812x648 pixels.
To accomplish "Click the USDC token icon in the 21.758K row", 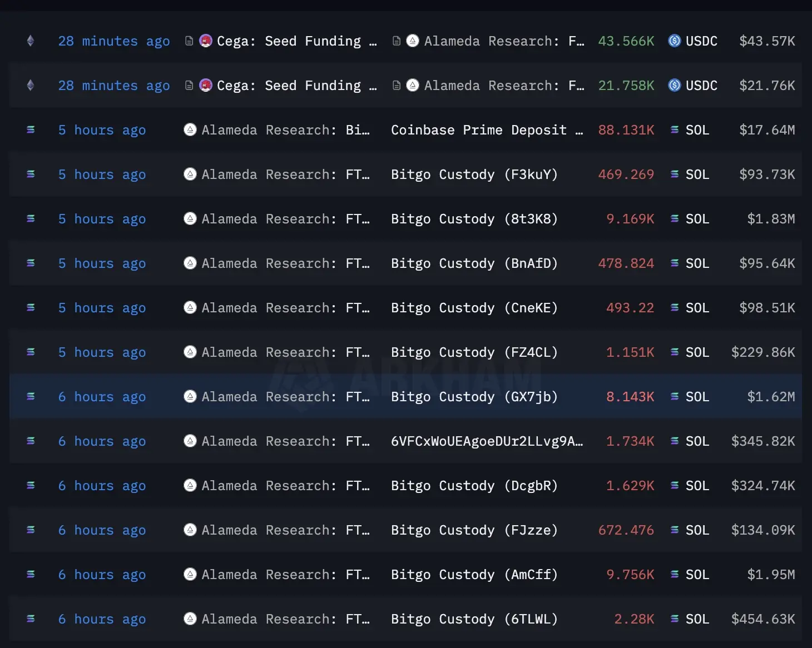I will (675, 85).
